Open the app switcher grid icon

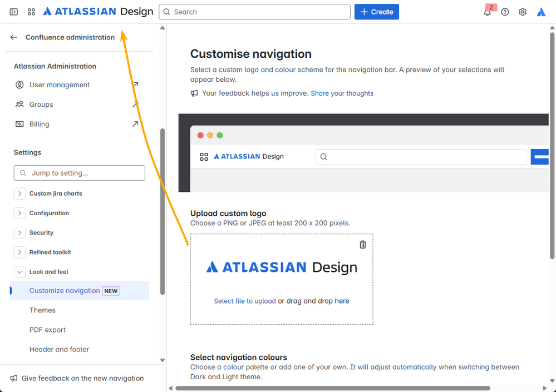click(x=31, y=12)
